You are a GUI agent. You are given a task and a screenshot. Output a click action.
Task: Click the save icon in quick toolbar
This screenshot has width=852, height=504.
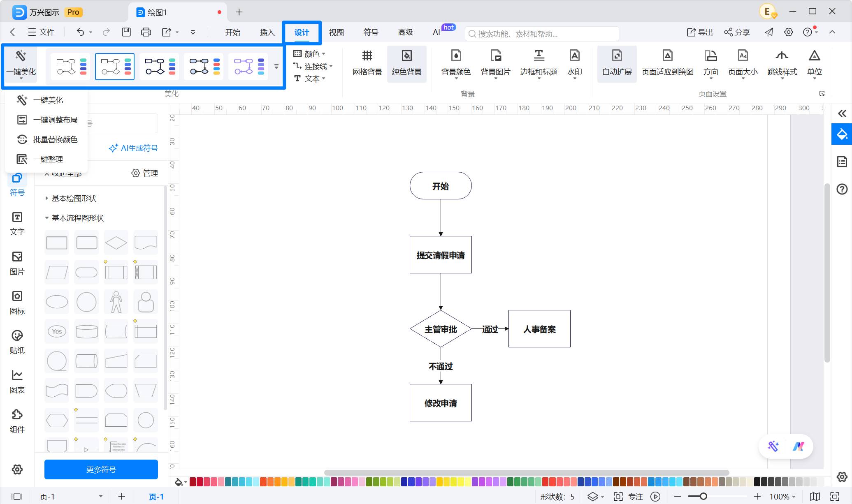click(126, 32)
